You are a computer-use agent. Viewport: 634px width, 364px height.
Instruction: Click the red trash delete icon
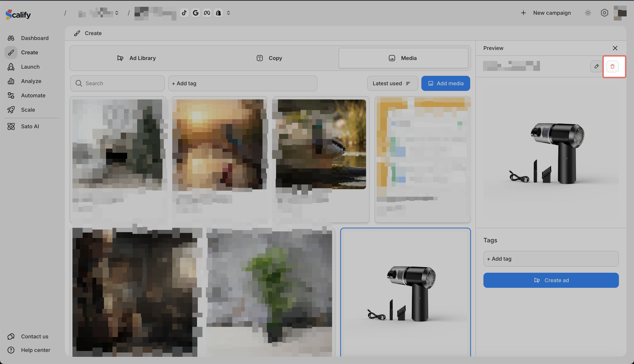tap(612, 66)
